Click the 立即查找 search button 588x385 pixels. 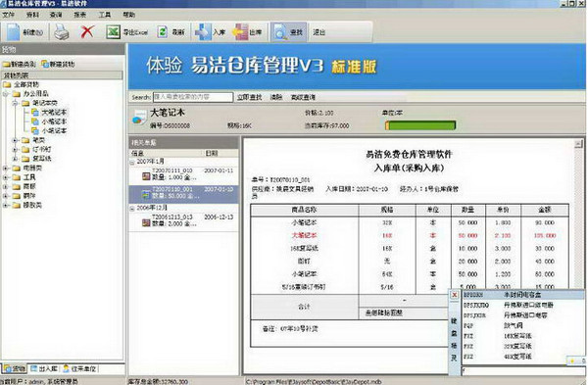coord(249,97)
